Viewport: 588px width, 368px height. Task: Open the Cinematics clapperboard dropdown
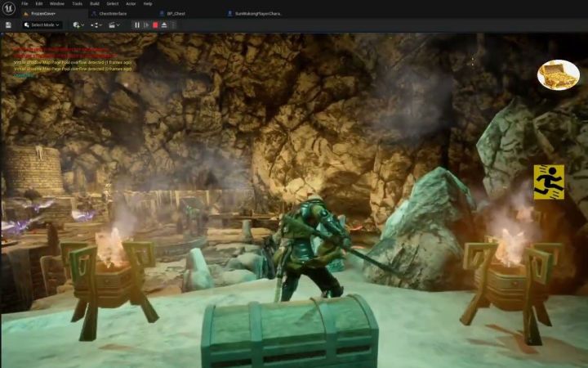[x=114, y=25]
